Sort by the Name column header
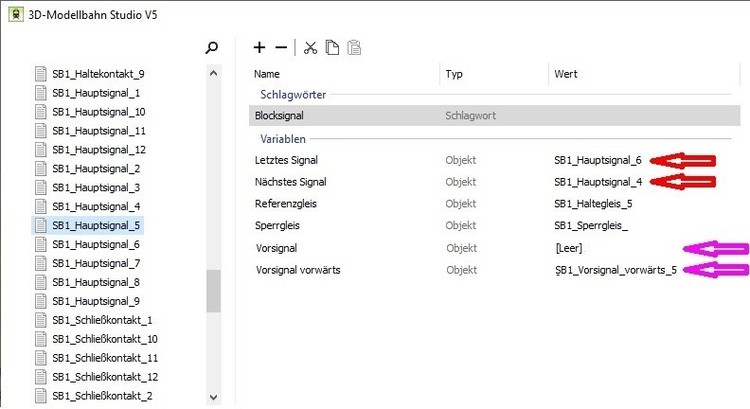Viewport: 750px width, 409px height. click(267, 74)
